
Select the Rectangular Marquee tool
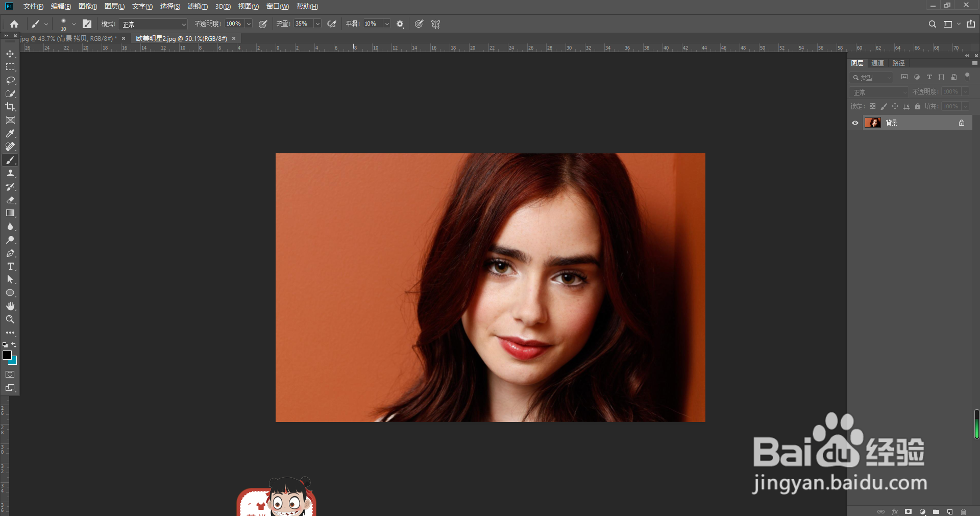pyautogui.click(x=10, y=67)
